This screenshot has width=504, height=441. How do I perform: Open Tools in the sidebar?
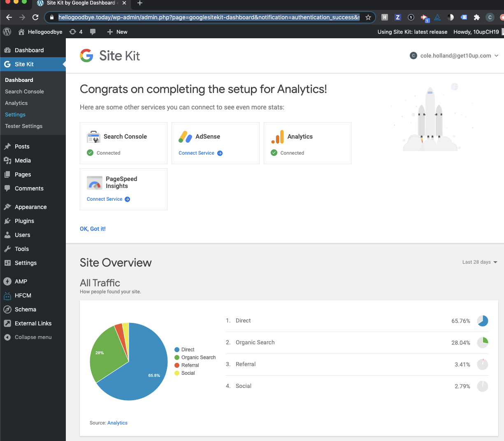coord(33,249)
